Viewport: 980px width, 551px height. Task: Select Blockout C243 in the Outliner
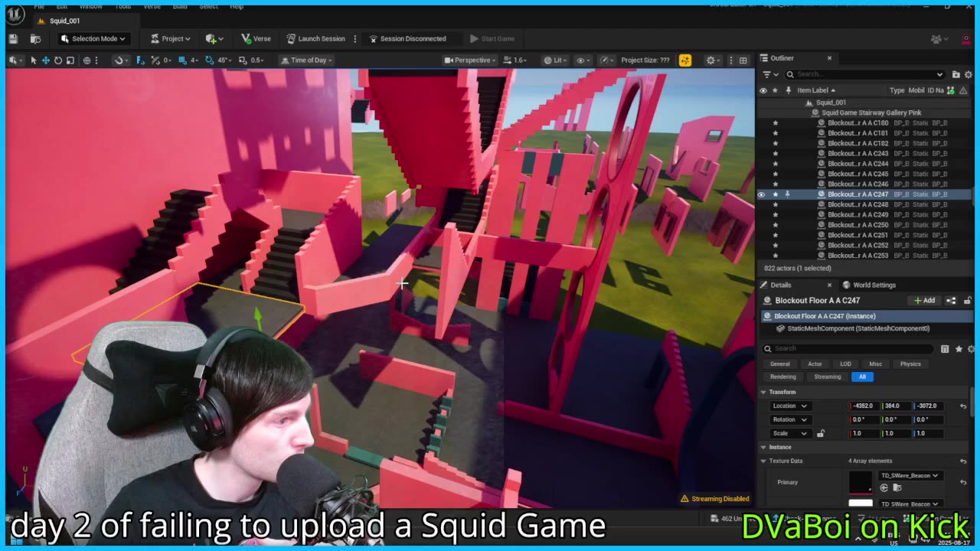(857, 153)
